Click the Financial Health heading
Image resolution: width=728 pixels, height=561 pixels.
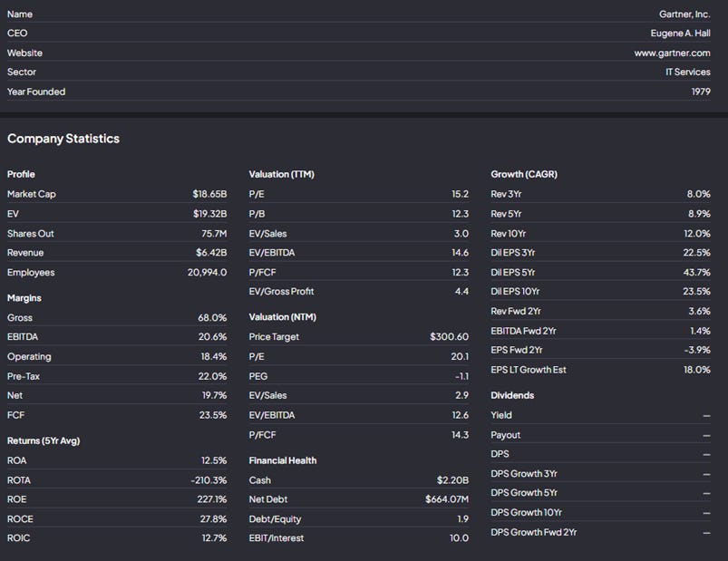pyautogui.click(x=283, y=460)
